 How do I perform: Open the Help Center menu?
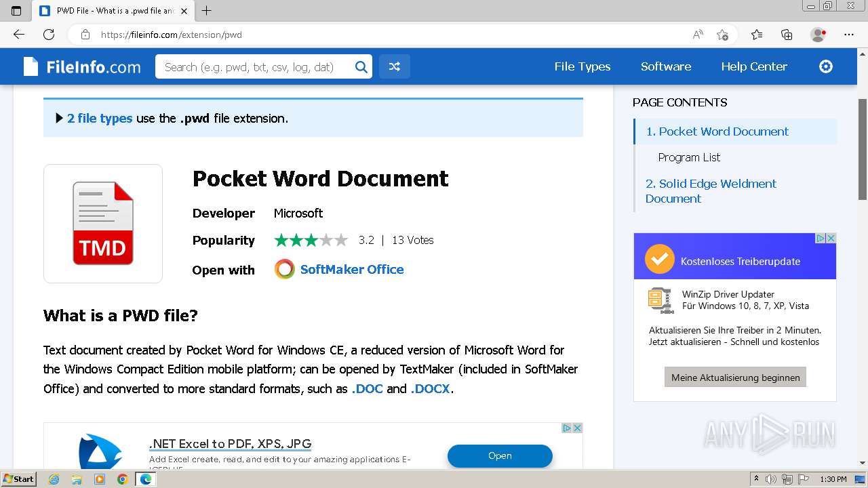tap(754, 66)
